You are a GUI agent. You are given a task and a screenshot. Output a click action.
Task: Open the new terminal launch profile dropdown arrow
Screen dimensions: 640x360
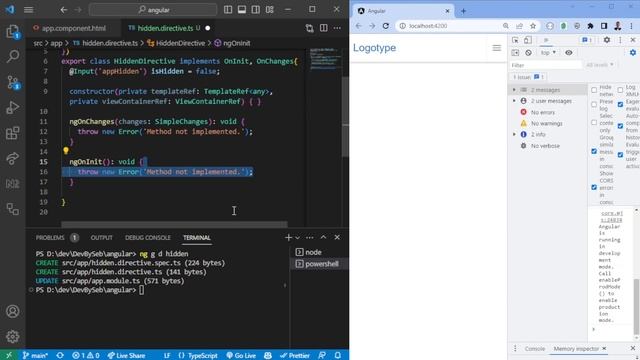[298, 238]
